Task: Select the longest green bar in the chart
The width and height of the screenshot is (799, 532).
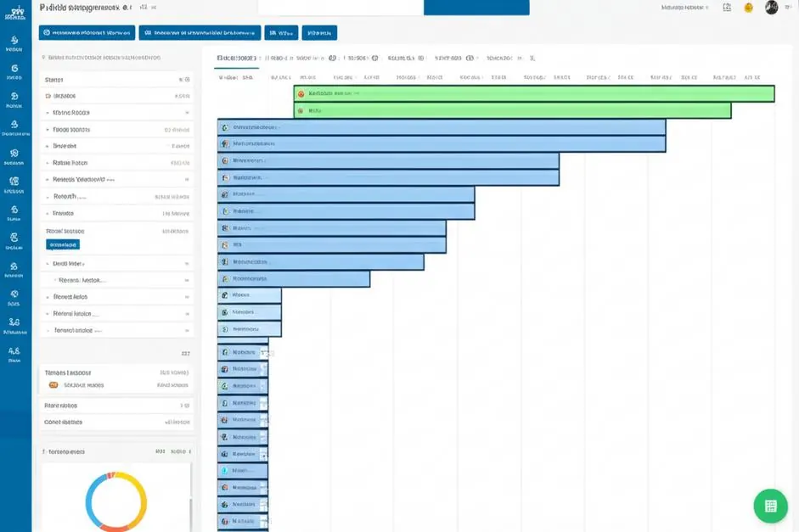Action: point(534,93)
